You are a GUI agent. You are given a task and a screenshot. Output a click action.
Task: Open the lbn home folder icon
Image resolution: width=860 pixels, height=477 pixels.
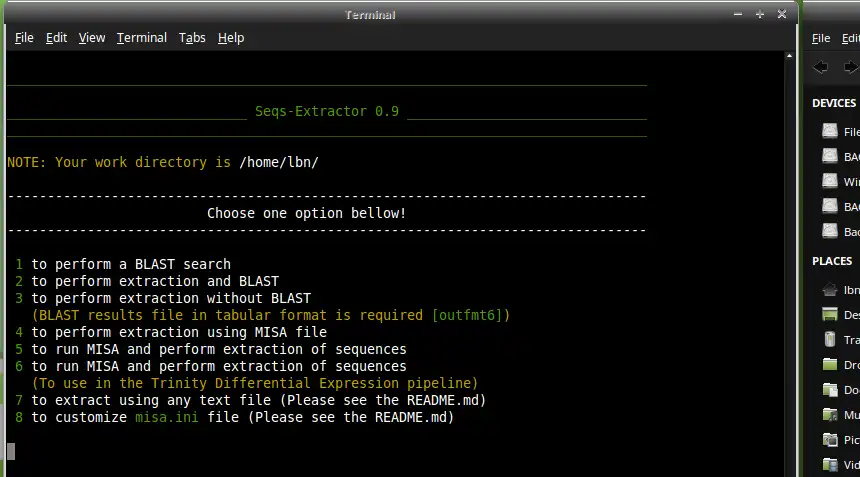(830, 289)
